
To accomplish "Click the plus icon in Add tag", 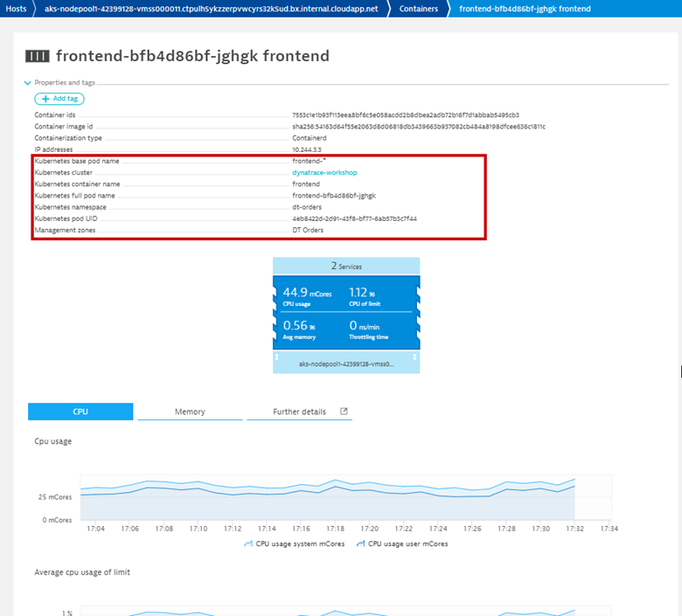I will coord(45,99).
